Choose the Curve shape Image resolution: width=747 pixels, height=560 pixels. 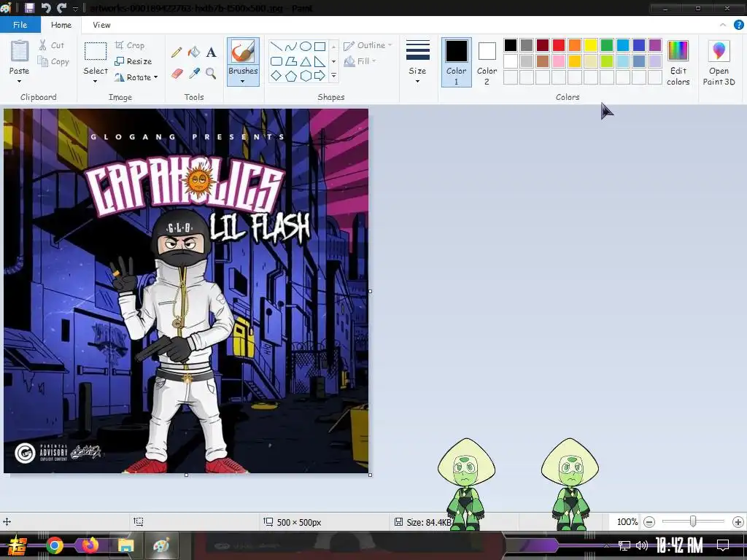pyautogui.click(x=290, y=46)
